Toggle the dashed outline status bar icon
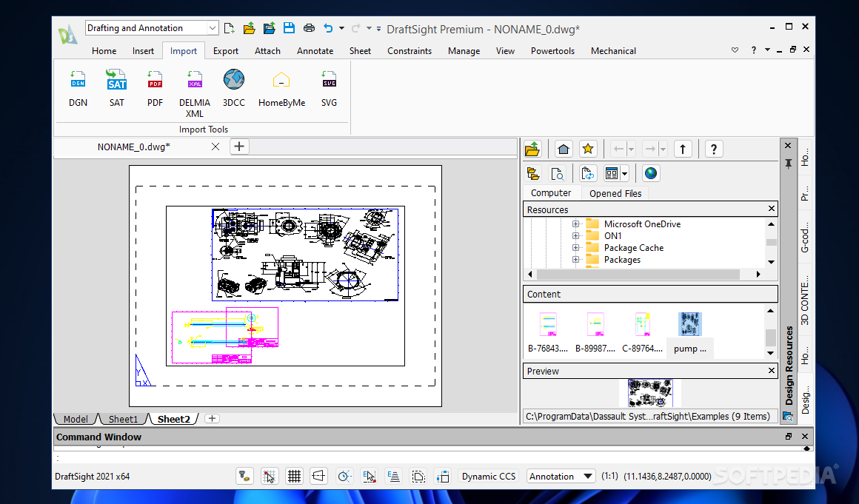This screenshot has height=504, width=859. tap(418, 476)
